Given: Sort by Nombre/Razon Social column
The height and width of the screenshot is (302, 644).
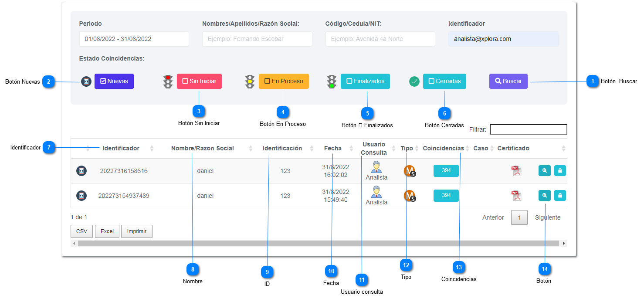Looking at the screenshot, I should tap(251, 149).
